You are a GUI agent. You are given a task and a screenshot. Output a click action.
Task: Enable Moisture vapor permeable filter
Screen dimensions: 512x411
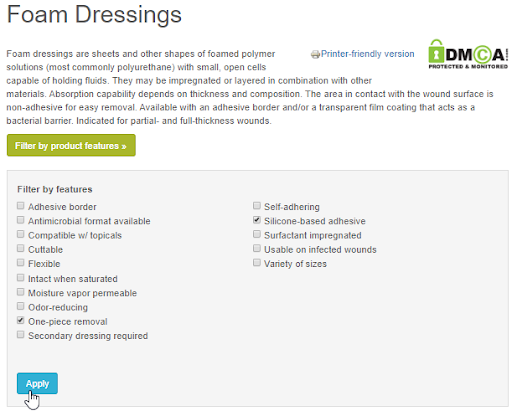coord(21,292)
